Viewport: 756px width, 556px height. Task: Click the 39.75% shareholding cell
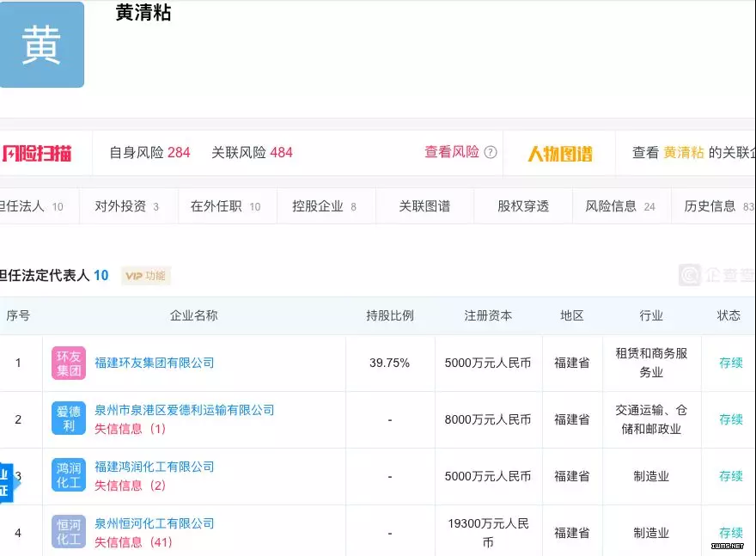click(x=389, y=363)
